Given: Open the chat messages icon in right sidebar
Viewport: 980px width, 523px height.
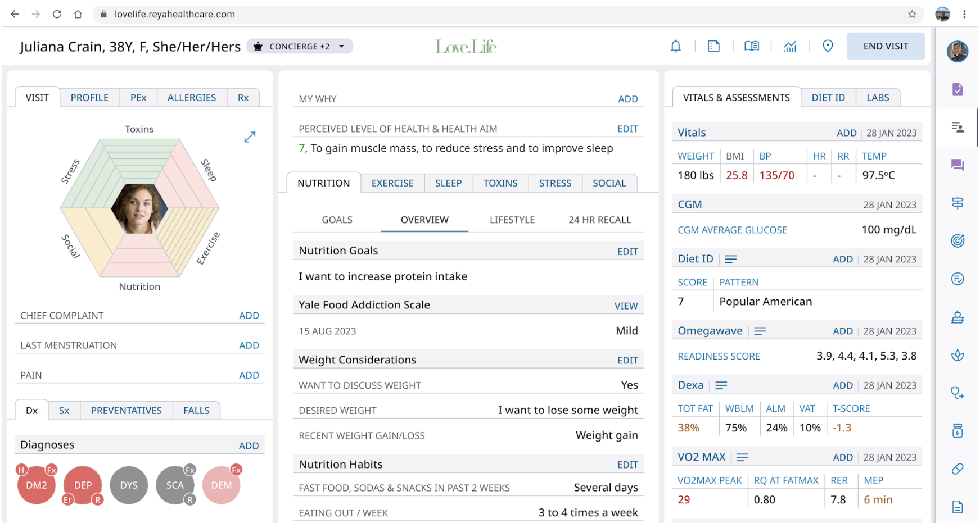Looking at the screenshot, I should [957, 165].
